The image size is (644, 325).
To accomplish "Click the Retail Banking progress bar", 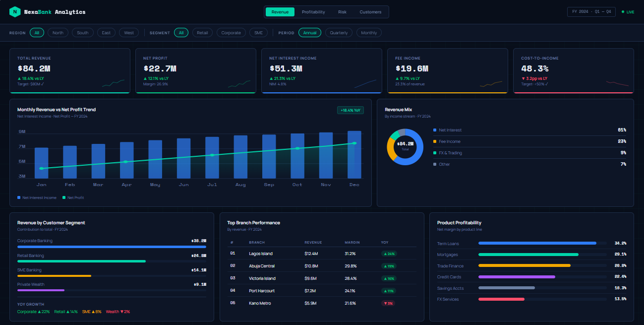I will pyautogui.click(x=112, y=261).
